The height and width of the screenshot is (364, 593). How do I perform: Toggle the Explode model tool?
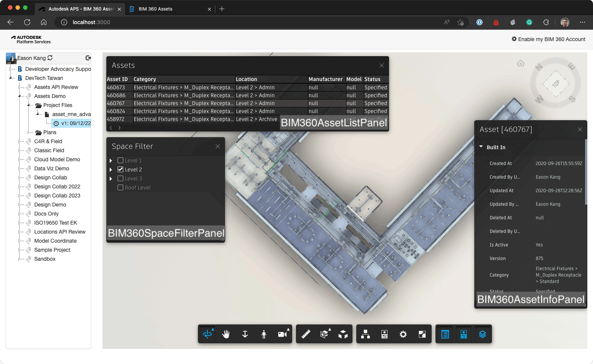343,334
